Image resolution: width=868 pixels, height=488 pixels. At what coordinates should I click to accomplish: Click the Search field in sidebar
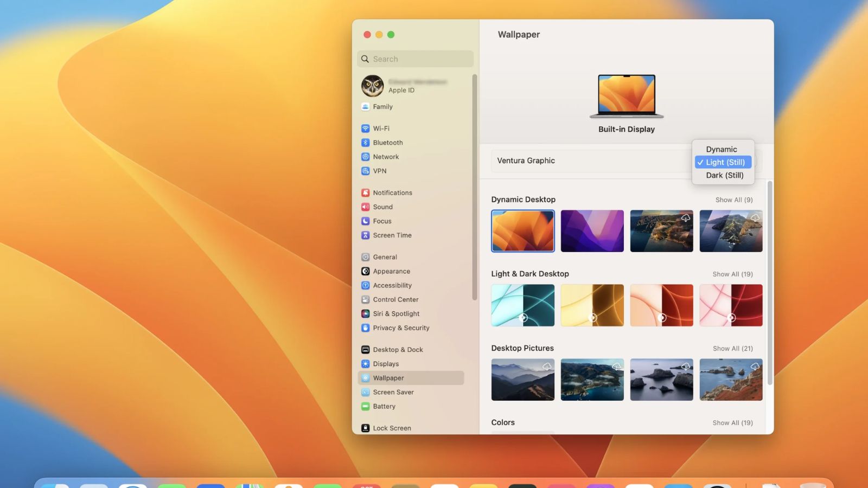[x=416, y=59]
